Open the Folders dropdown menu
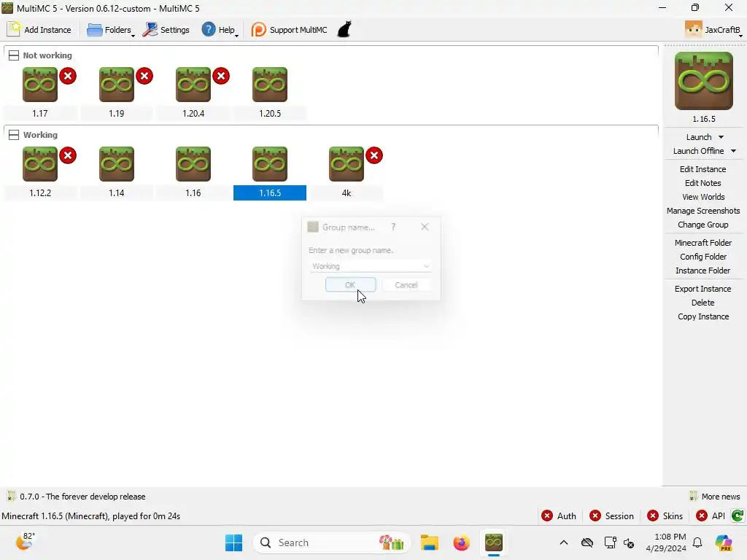This screenshot has width=747, height=560. pyautogui.click(x=111, y=29)
